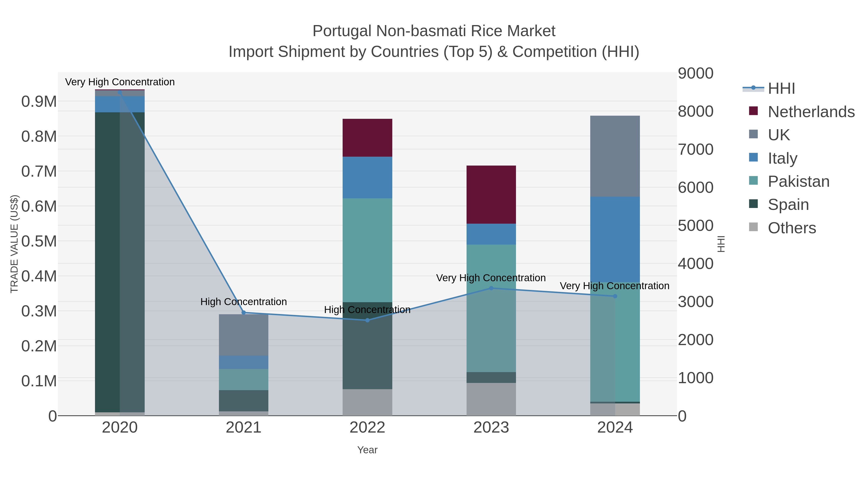Click the 1000 right axis tick
Image resolution: width=868 pixels, height=488 pixels.
[x=696, y=378]
